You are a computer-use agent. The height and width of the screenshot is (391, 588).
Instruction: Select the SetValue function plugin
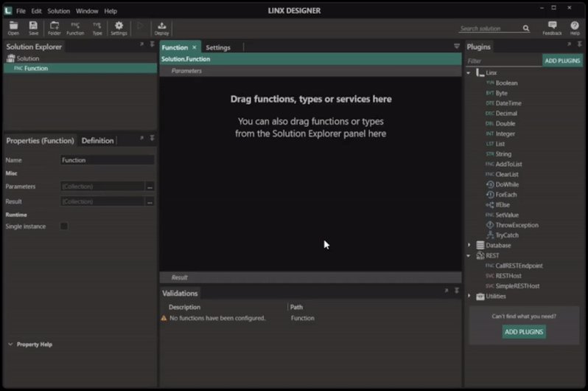(503, 215)
